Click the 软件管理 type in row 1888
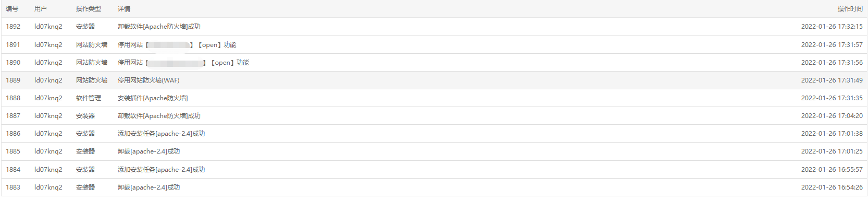This screenshot has width=868, height=200. point(89,98)
